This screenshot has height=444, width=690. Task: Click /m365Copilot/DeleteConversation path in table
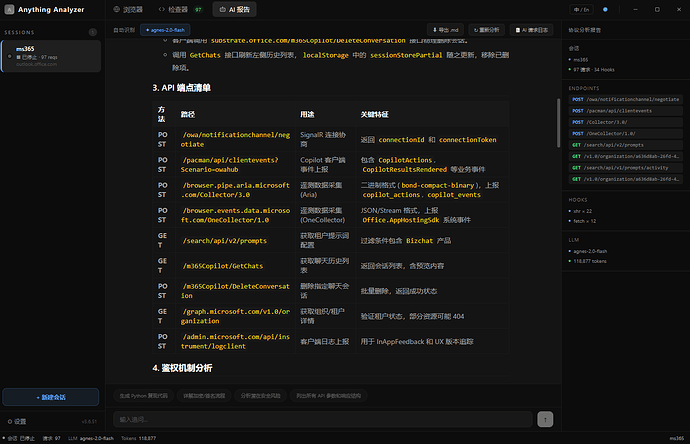pos(235,291)
